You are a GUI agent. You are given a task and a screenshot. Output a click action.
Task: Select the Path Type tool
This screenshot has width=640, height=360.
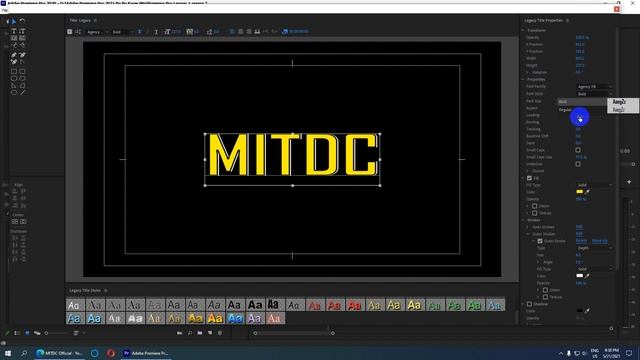pyautogui.click(x=14, y=45)
